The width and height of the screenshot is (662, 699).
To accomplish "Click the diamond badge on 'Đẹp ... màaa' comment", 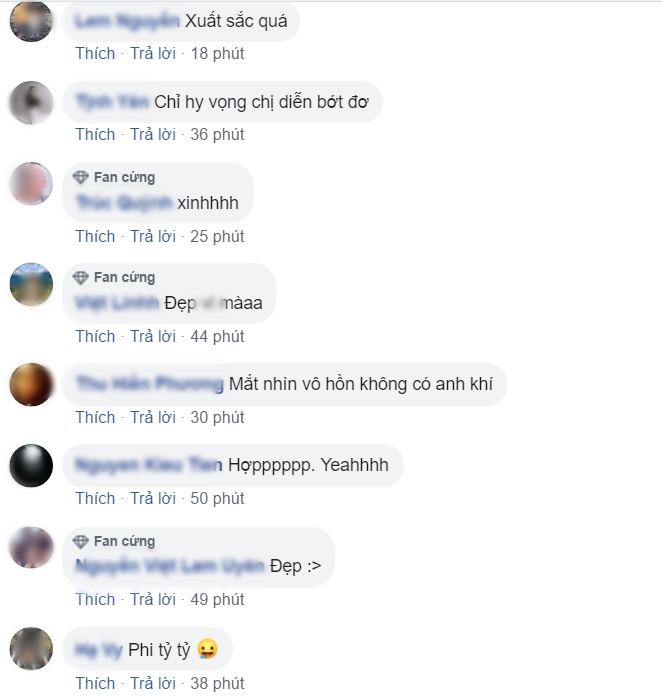I will click(81, 278).
